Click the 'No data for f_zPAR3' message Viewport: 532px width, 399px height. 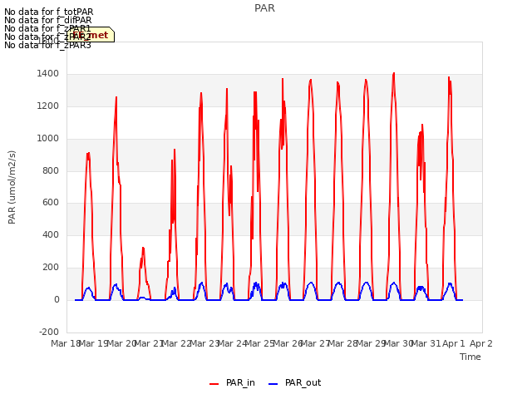point(47,45)
